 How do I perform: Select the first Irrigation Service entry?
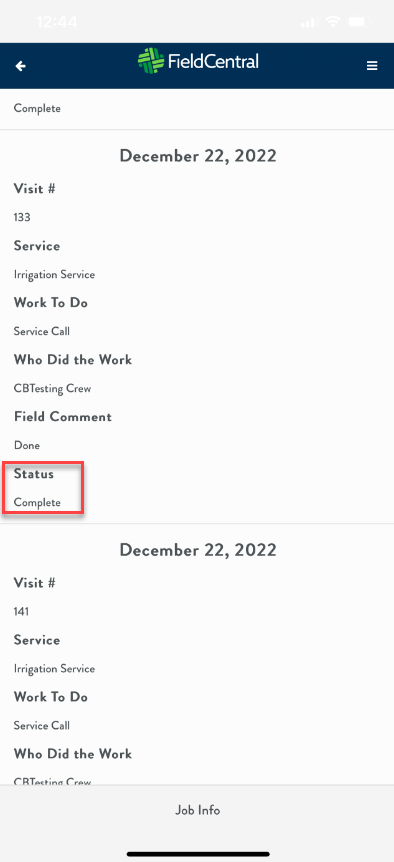coord(54,274)
